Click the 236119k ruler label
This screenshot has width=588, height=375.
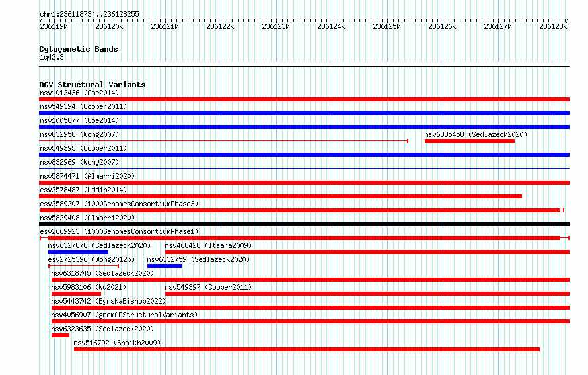[54, 26]
